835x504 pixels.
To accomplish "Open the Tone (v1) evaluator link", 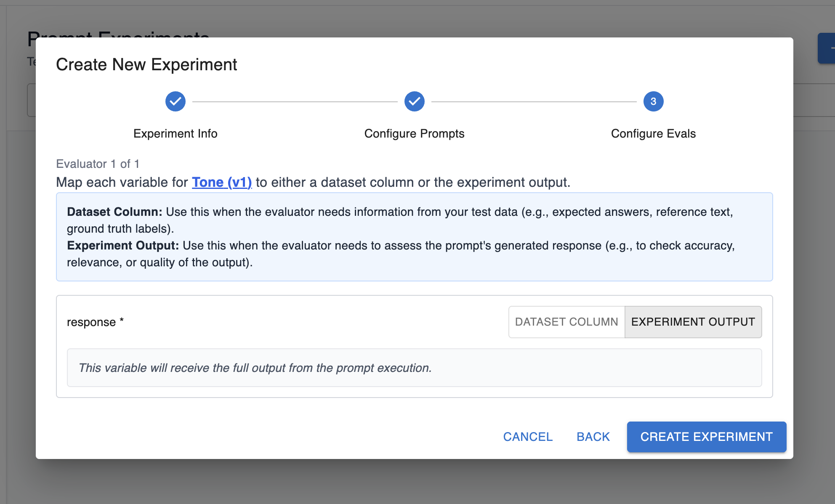I will 222,182.
